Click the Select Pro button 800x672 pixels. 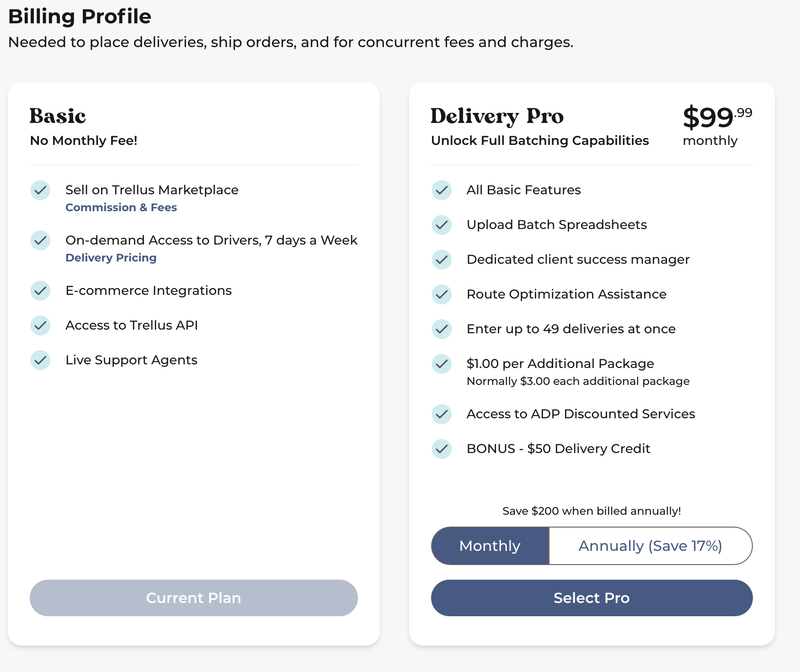(592, 598)
